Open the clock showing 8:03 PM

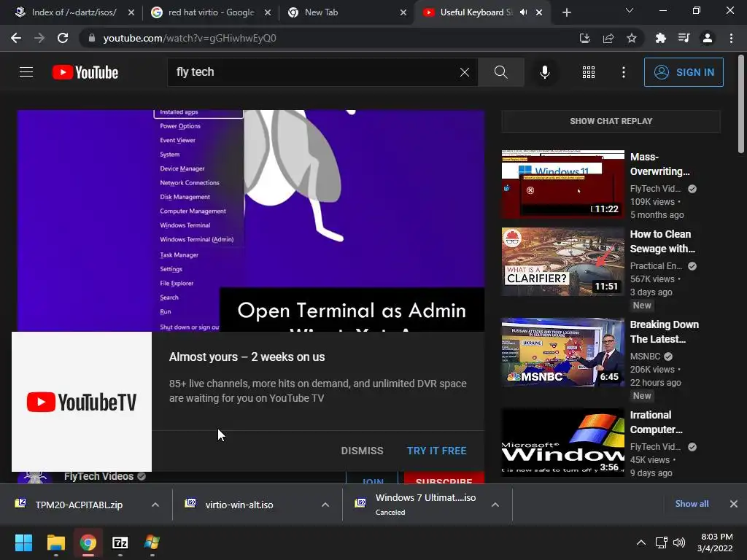point(715,542)
